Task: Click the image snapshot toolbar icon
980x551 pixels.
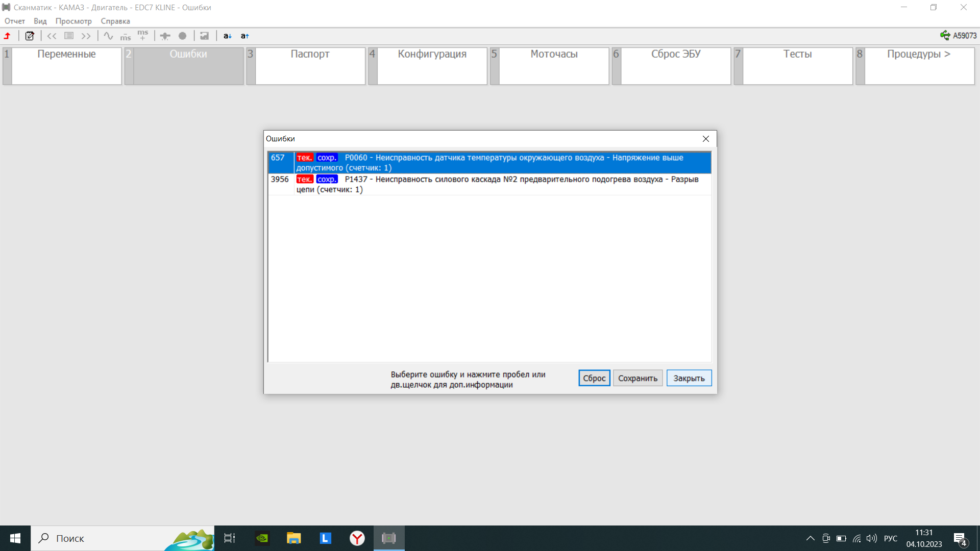Action: (x=204, y=36)
